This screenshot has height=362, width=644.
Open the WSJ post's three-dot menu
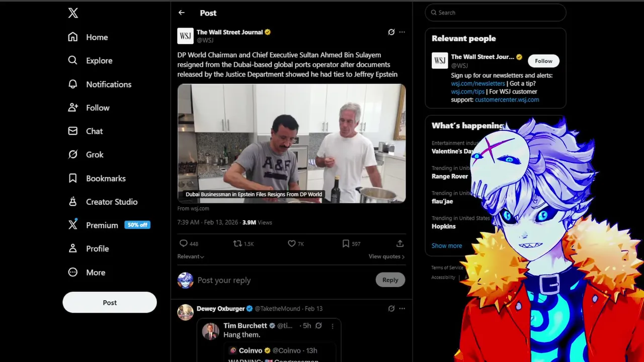402,32
